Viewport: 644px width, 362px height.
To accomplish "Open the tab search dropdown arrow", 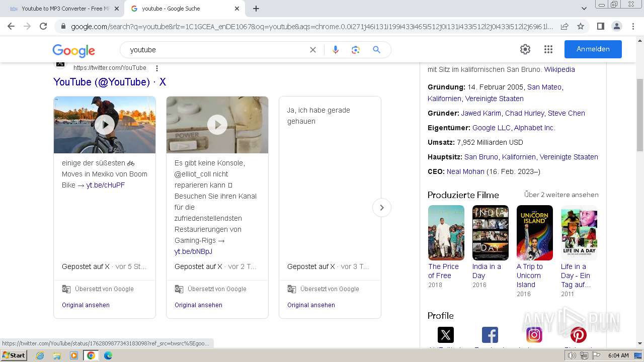I will pyautogui.click(x=584, y=9).
